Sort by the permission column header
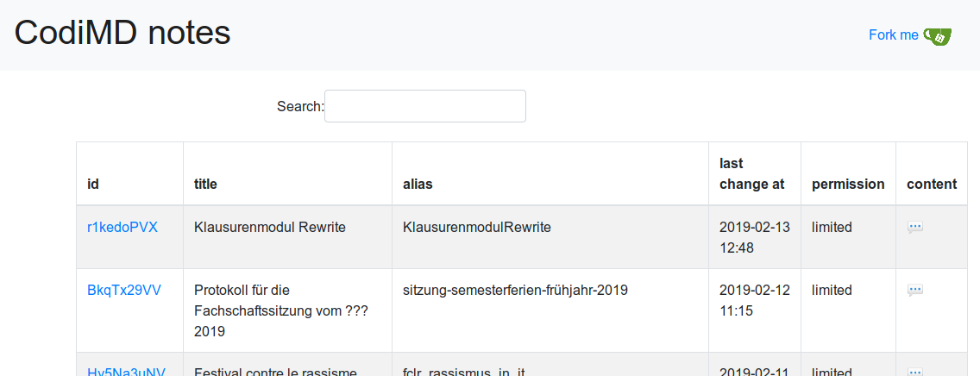The width and height of the screenshot is (980, 376). point(847,184)
